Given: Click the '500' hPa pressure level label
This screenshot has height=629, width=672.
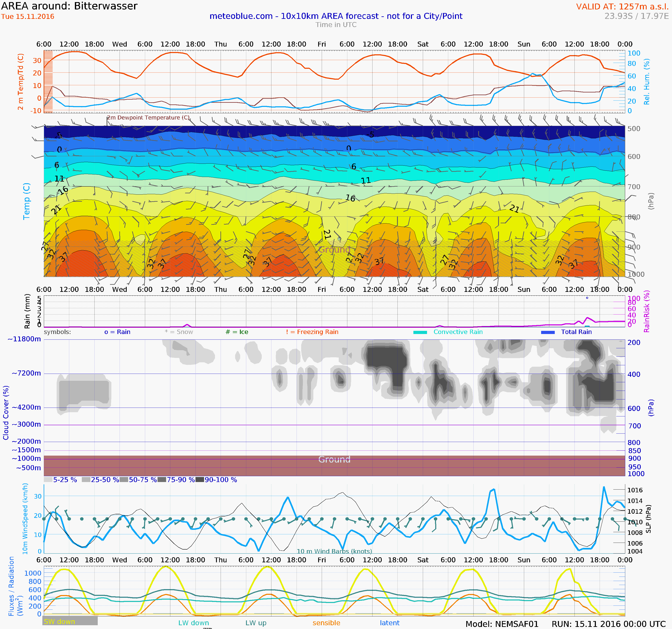Looking at the screenshot, I should click(634, 129).
